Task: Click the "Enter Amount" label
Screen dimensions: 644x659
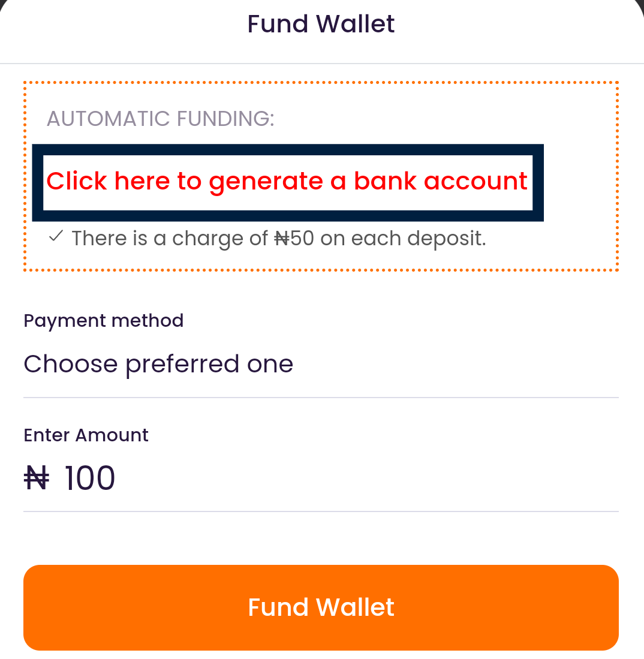Action: tap(86, 435)
